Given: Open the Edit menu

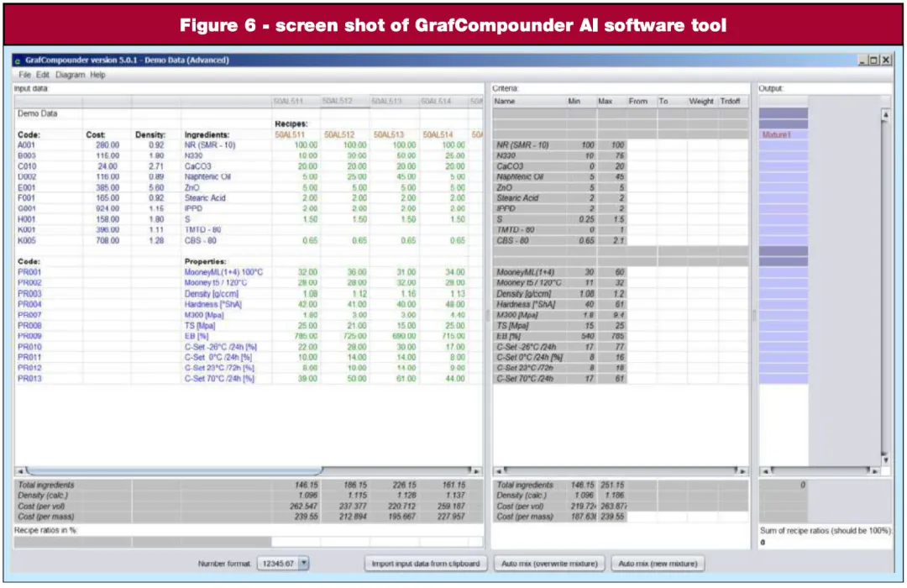Looking at the screenshot, I should 43,75.
